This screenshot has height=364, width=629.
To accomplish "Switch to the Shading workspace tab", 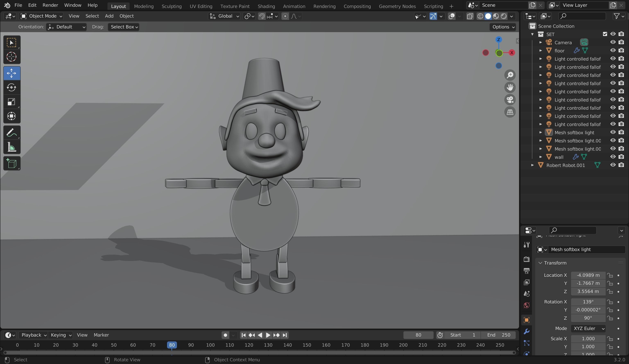I will (266, 6).
